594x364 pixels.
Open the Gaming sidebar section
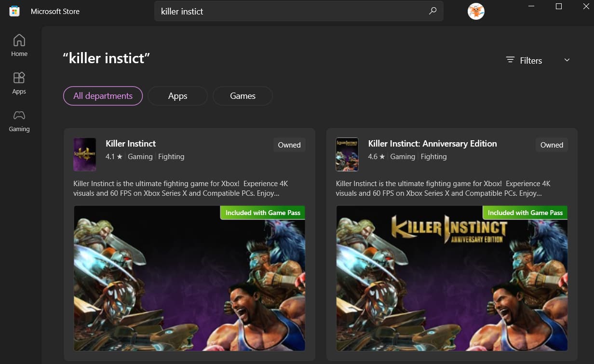tap(19, 121)
